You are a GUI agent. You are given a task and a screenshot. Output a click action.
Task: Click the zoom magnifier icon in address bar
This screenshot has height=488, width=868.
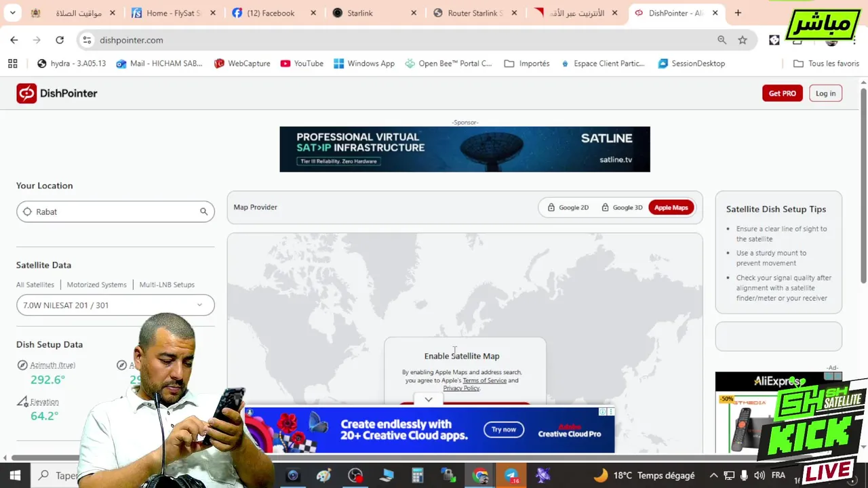click(722, 40)
